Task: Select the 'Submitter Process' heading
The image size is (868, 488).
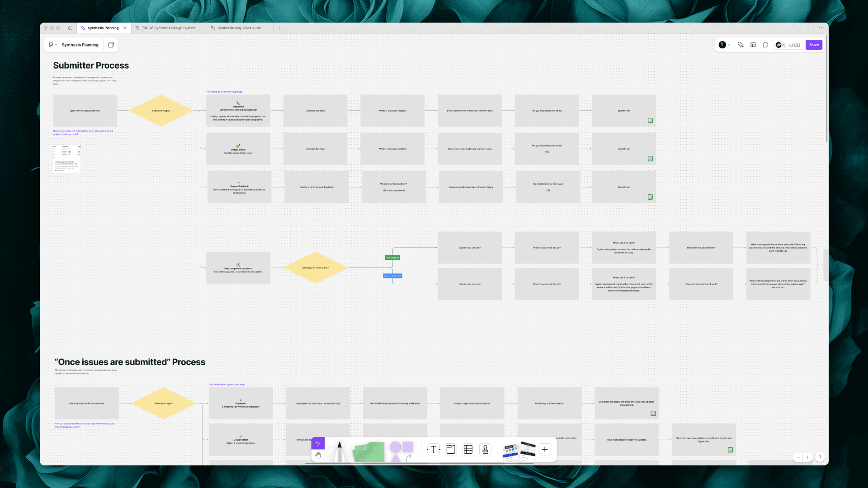Action: coord(91,66)
